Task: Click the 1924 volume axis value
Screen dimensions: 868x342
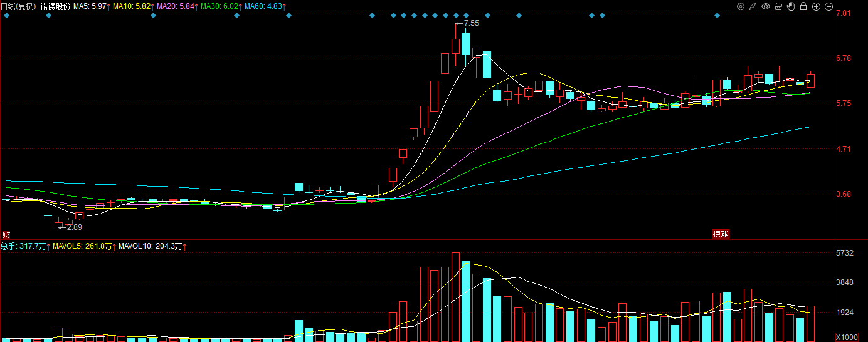Action: (845, 312)
